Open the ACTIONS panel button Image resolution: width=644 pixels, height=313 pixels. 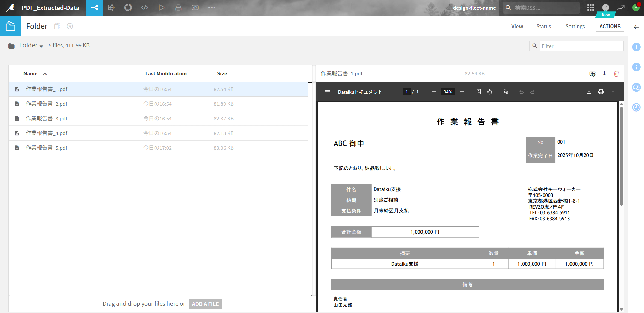610,27
